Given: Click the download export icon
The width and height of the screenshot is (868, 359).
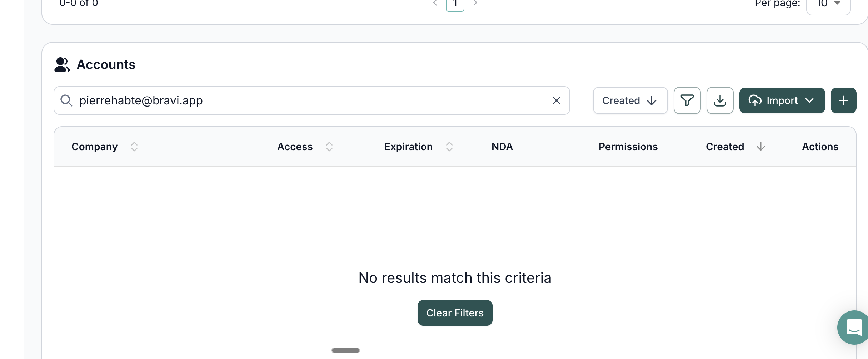Looking at the screenshot, I should pos(720,100).
